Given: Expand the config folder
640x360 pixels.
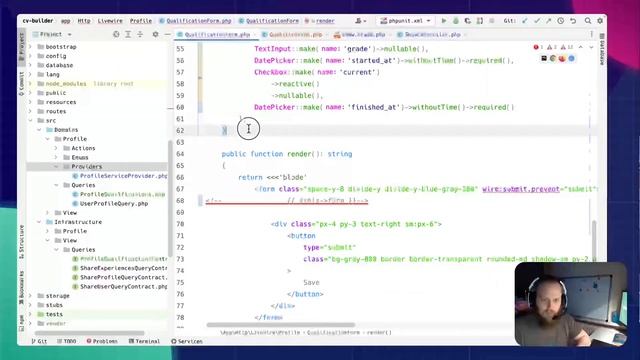Looking at the screenshot, I should tap(30, 56).
